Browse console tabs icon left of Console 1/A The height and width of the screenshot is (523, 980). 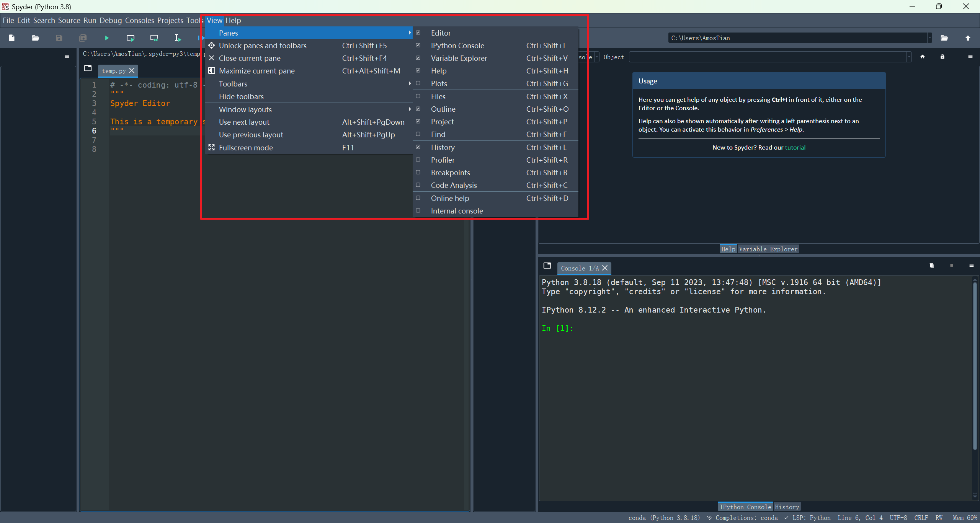(547, 266)
